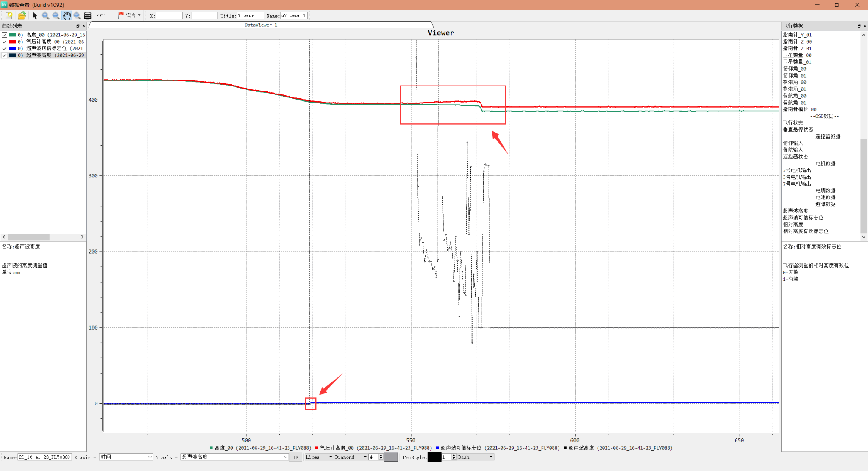Toggle the 超声波可信标志位 curve checkbox

click(x=5, y=48)
